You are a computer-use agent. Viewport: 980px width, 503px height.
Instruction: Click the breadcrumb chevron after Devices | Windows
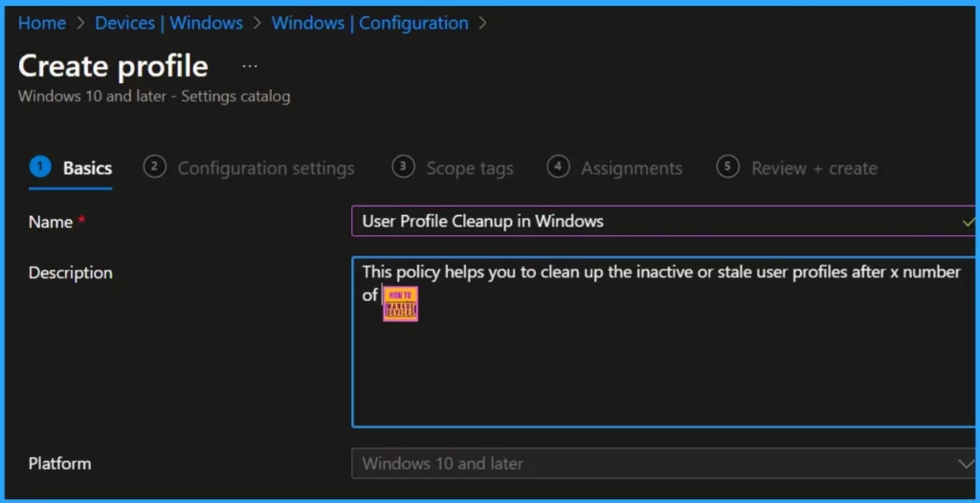point(257,24)
